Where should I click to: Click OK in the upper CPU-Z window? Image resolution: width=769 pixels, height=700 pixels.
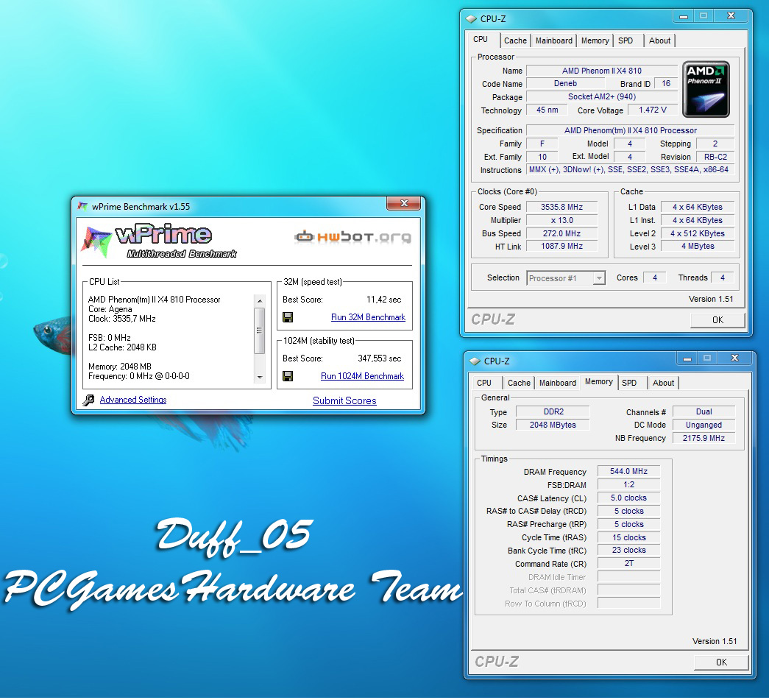pos(717,320)
